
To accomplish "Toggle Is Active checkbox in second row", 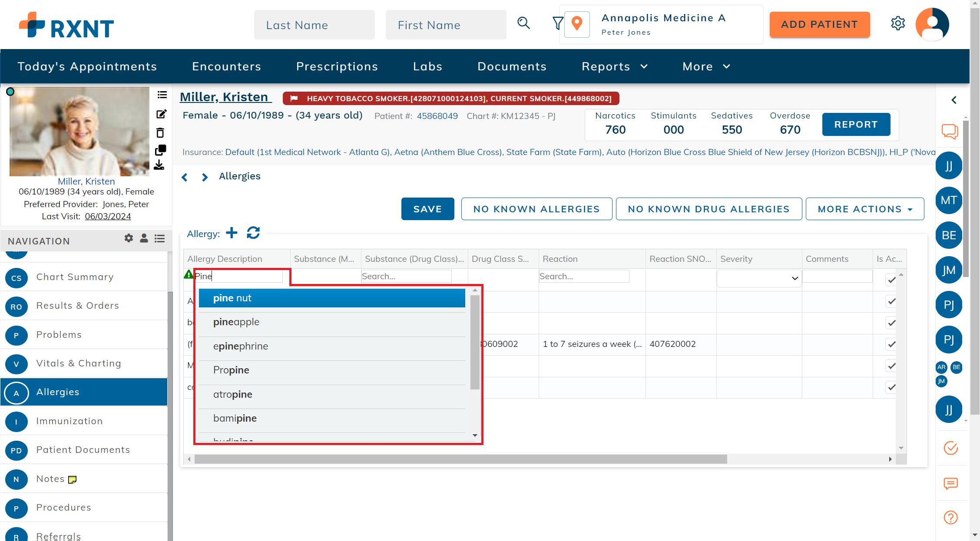I will [x=891, y=301].
